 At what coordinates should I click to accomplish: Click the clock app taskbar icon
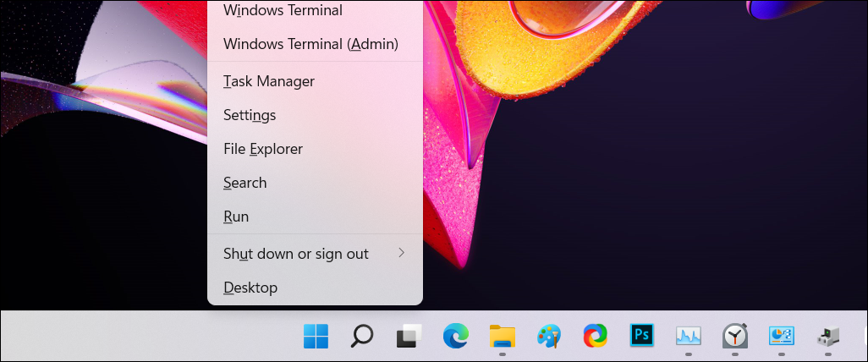(x=734, y=337)
